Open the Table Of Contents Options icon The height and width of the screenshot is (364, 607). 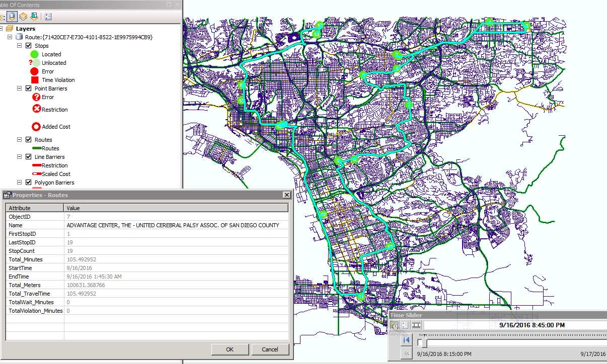tap(48, 16)
